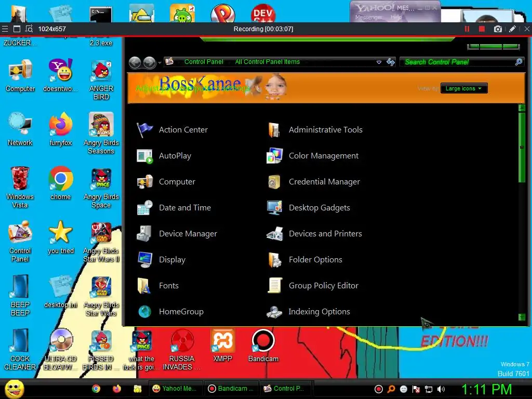Select Angry Birds Space desktop shortcut
The height and width of the screenshot is (399, 532).
tap(101, 188)
